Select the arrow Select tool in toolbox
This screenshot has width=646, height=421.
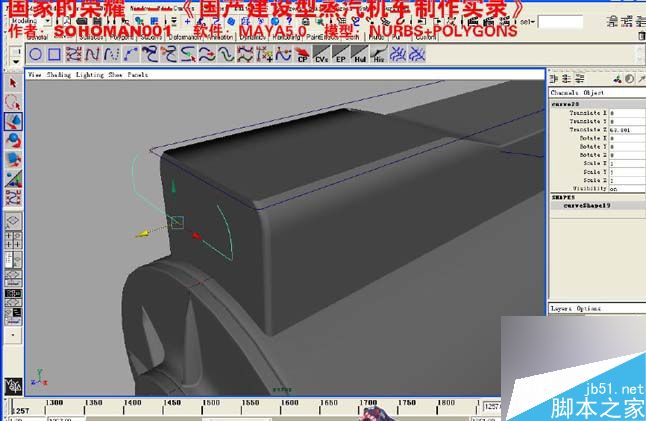pyautogui.click(x=13, y=83)
